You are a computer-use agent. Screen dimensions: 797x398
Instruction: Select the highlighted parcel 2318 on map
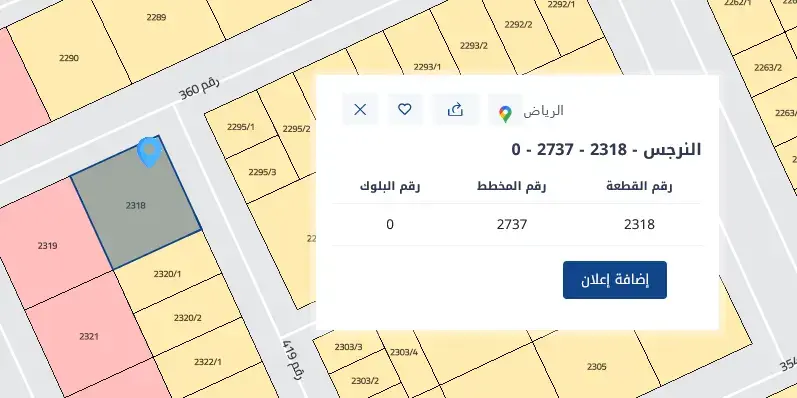point(136,205)
